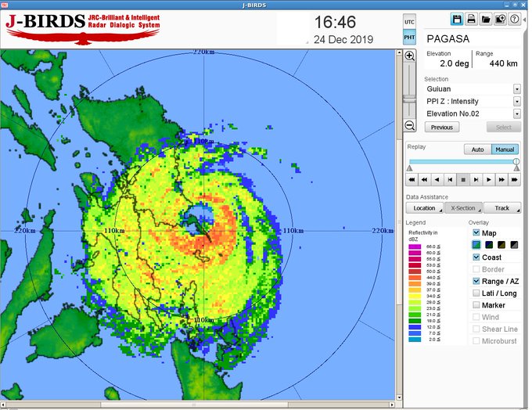This screenshot has width=532, height=410.
Task: Click the Select button
Action: click(504, 128)
